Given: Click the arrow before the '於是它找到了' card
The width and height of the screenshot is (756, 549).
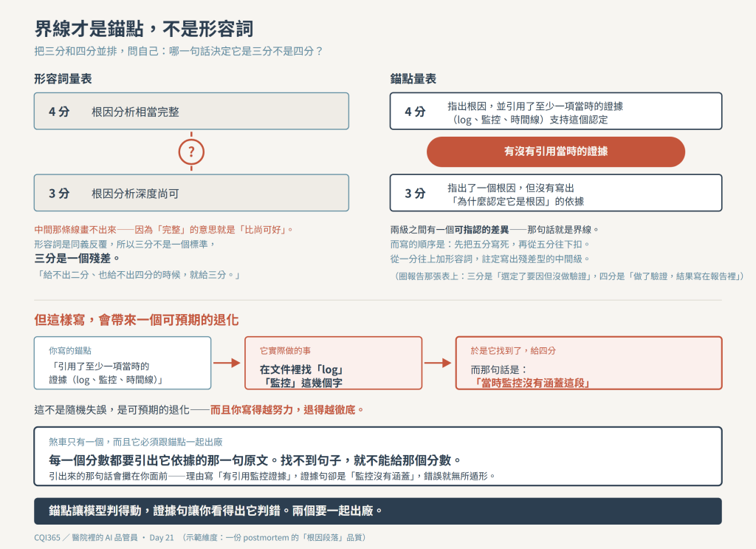Looking at the screenshot, I should (438, 363).
